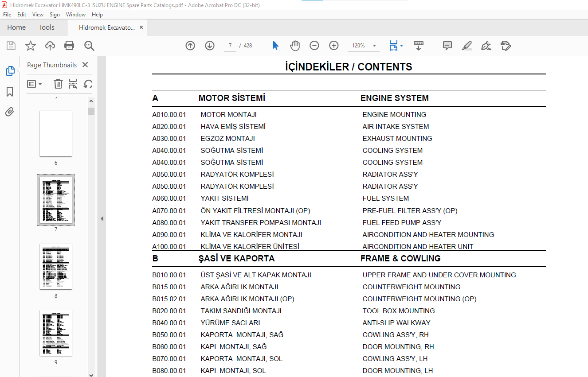Open the sign document pen tool
Screen dimensions: 588x377
(x=486, y=46)
